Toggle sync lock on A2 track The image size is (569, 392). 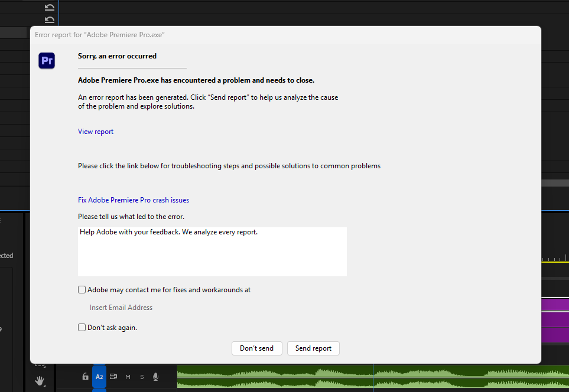coord(113,377)
